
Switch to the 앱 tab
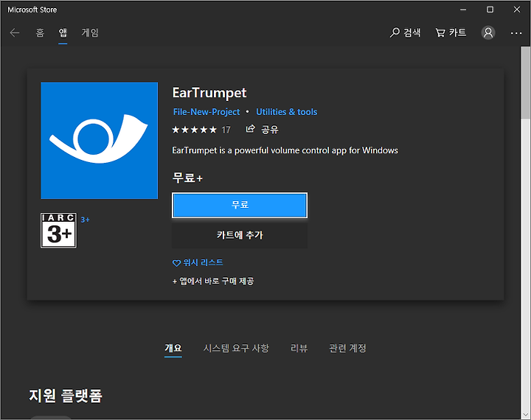tap(63, 32)
